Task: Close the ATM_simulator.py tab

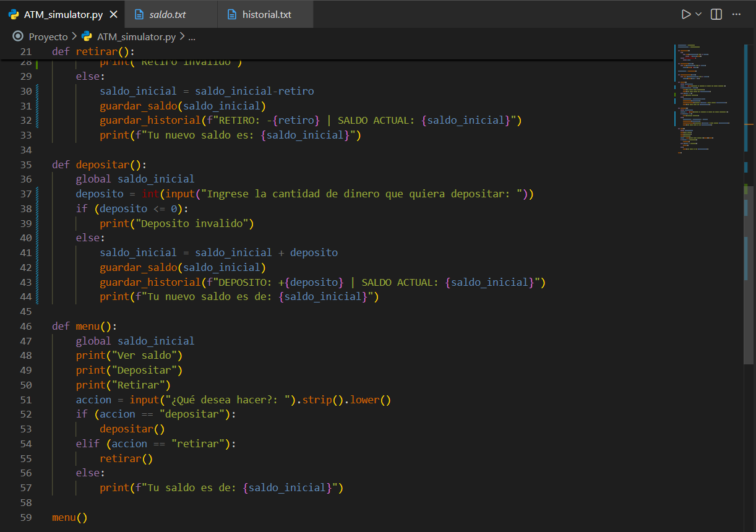Action: click(113, 14)
